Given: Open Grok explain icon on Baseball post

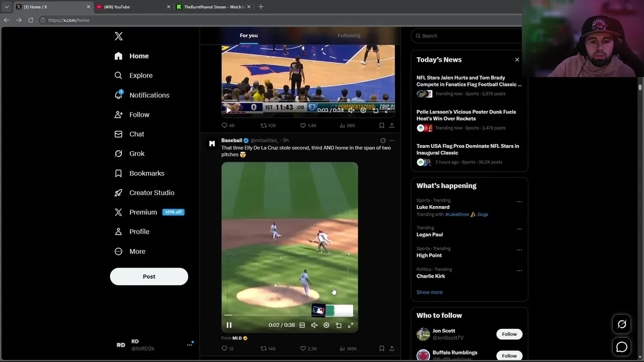Looking at the screenshot, I should point(383,141).
